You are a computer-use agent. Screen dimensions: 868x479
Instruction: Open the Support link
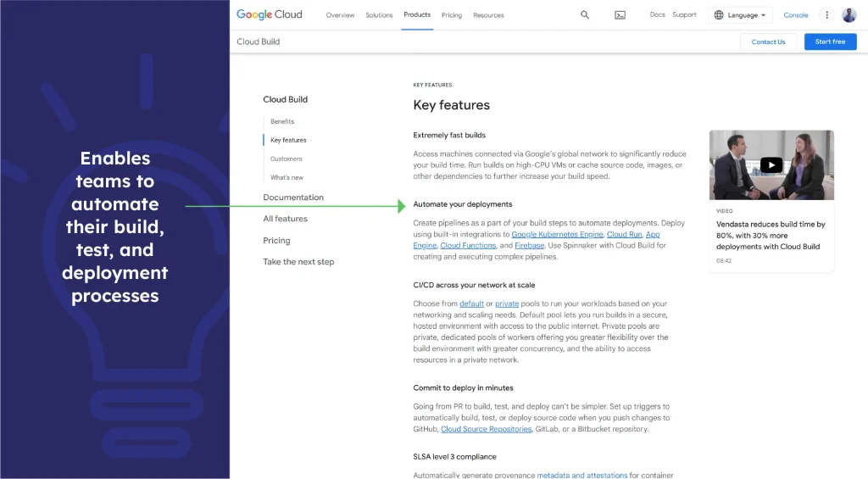click(x=684, y=14)
